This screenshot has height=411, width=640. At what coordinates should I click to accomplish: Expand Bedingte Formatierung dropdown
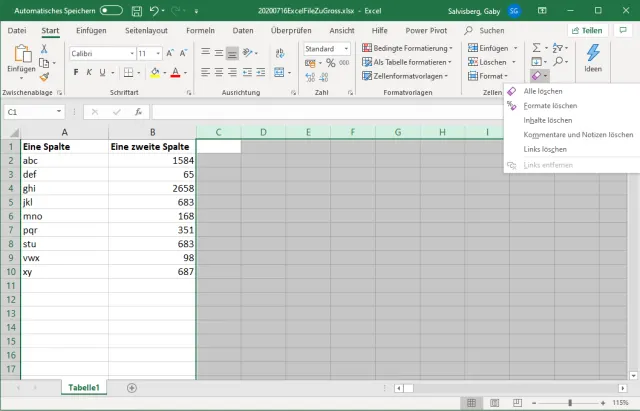pyautogui.click(x=412, y=48)
